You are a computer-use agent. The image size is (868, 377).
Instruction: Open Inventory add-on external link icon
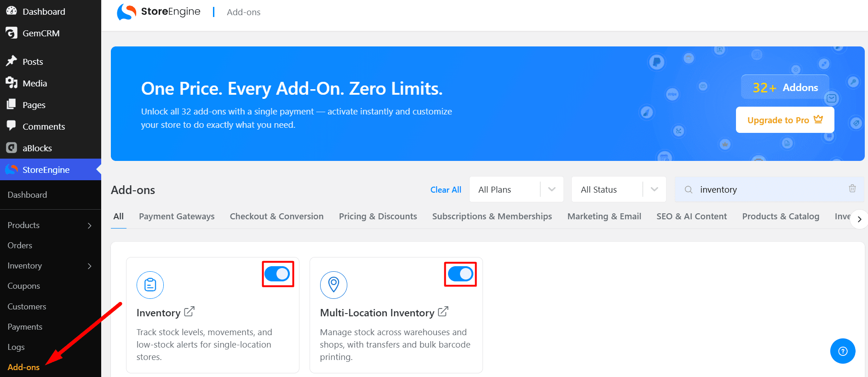point(189,312)
